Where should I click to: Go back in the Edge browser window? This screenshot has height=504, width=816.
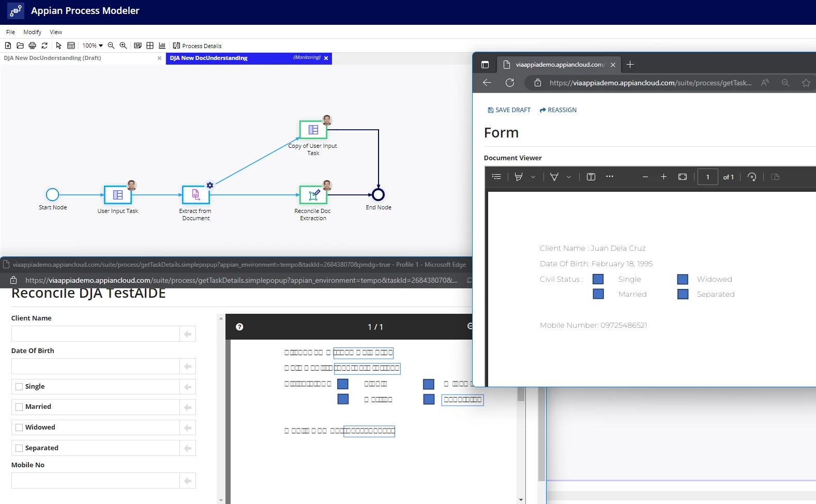click(487, 83)
